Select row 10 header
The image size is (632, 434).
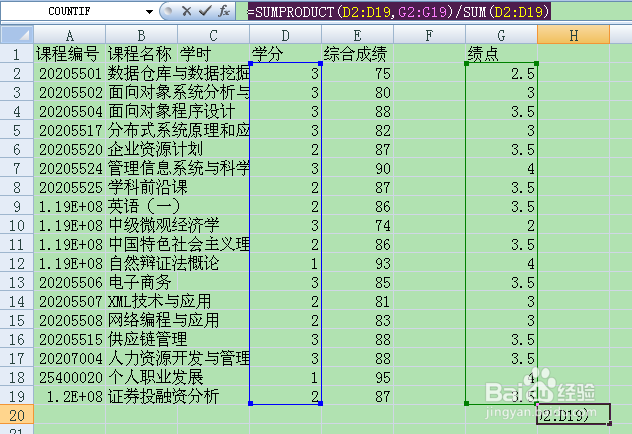point(17,225)
